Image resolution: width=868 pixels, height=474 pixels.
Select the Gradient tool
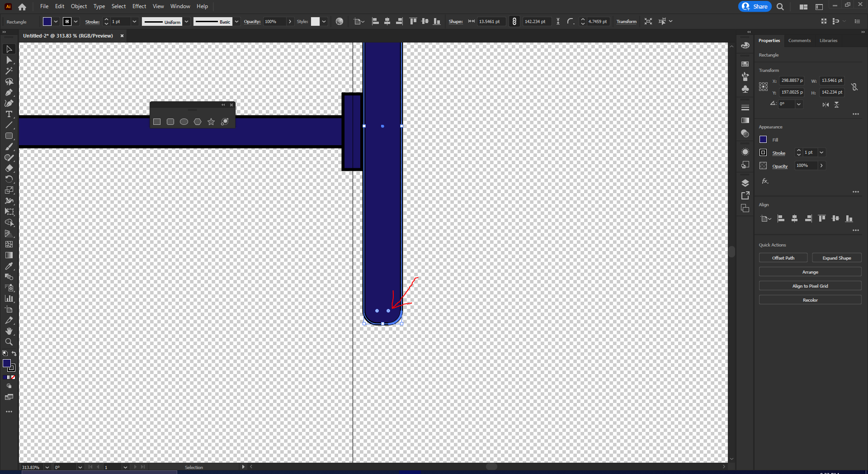(9, 255)
